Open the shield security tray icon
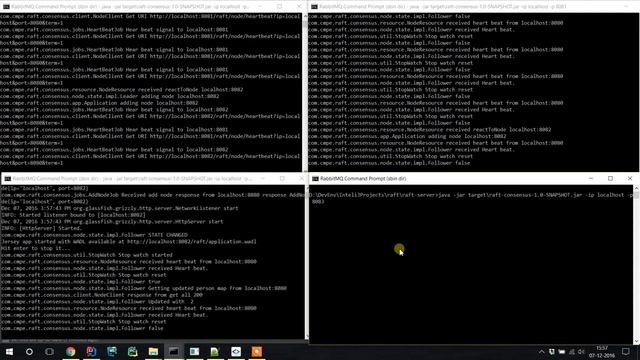640x360 pixels. [551, 351]
